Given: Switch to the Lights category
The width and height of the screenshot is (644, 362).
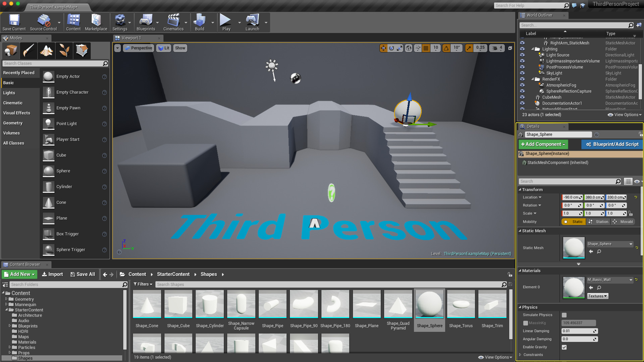Looking at the screenshot, I should coord(9,93).
